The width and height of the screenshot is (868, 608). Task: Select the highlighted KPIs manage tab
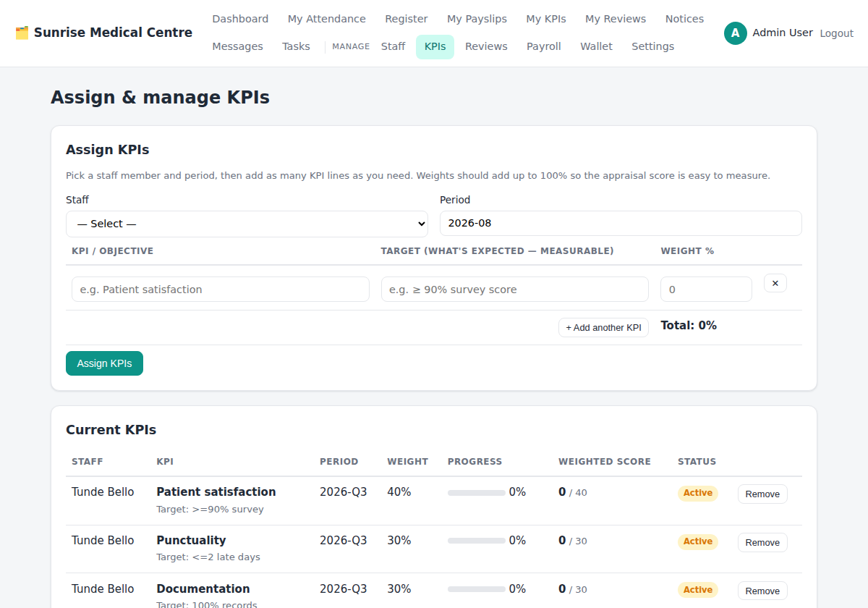435,46
